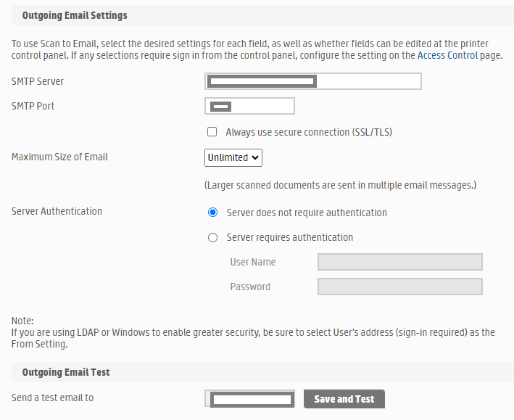Click the Send a test email to label
The image size is (514, 420).
pos(52,398)
